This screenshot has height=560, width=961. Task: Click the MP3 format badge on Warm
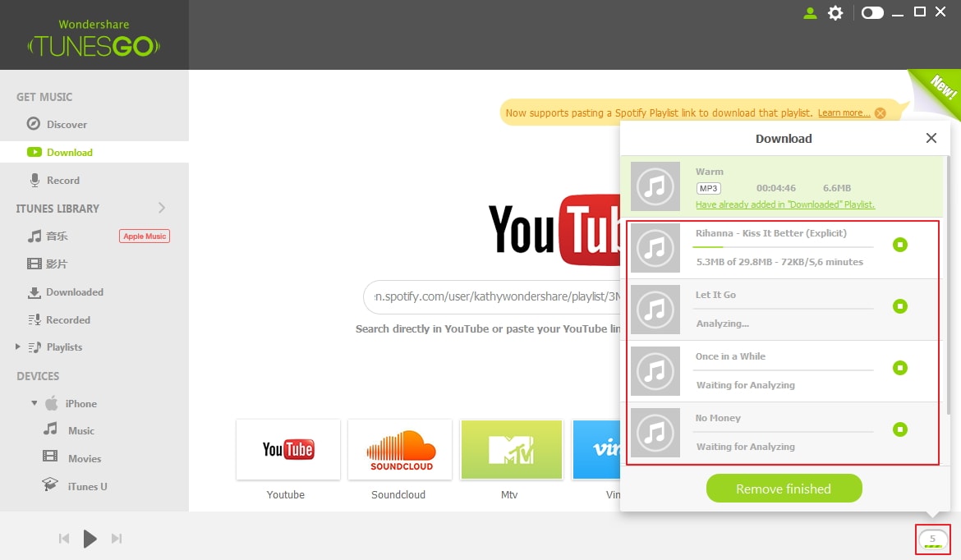point(709,188)
